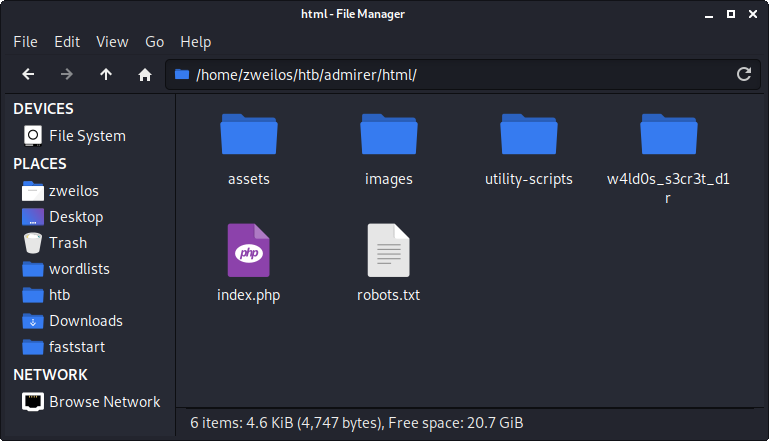
Task: Select the robots.txt document icon
Action: coord(389,250)
